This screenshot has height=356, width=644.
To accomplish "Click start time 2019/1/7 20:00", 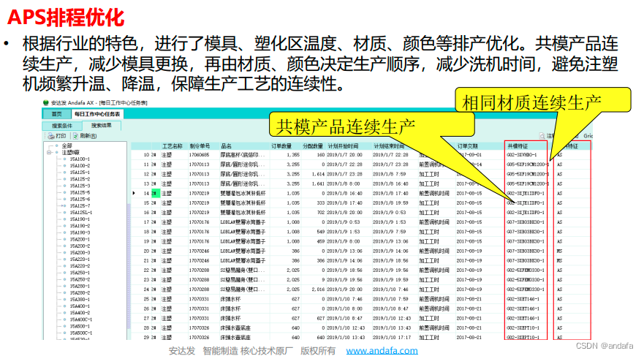I will [344, 155].
